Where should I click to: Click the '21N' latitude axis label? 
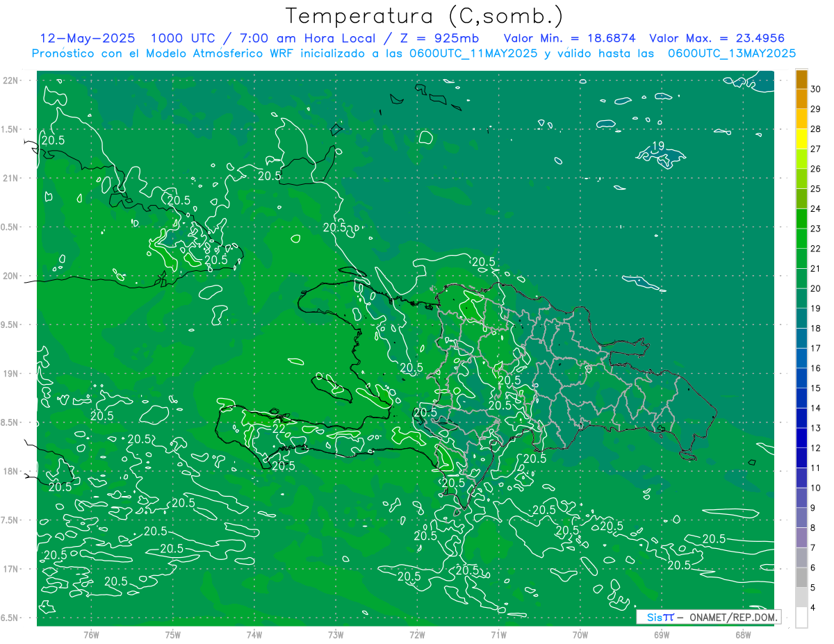[x=10, y=178]
